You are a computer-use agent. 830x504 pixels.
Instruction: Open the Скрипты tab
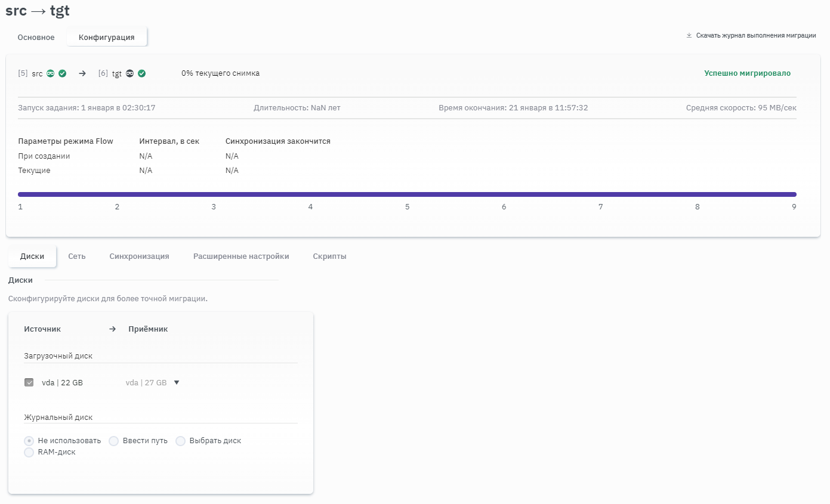click(x=329, y=256)
